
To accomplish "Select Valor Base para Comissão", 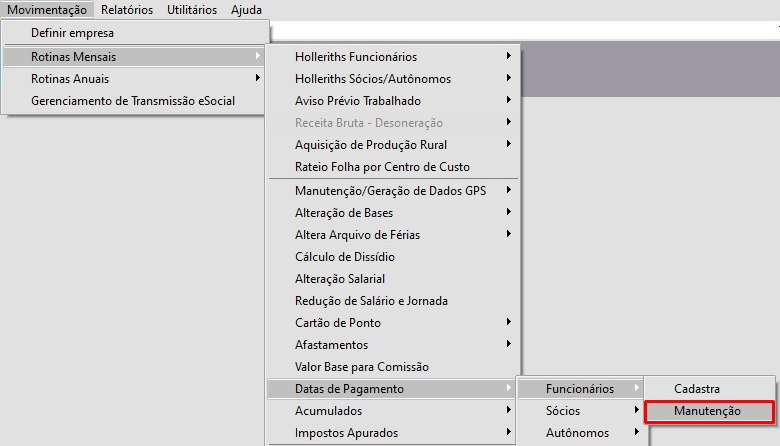I will [x=362, y=367].
